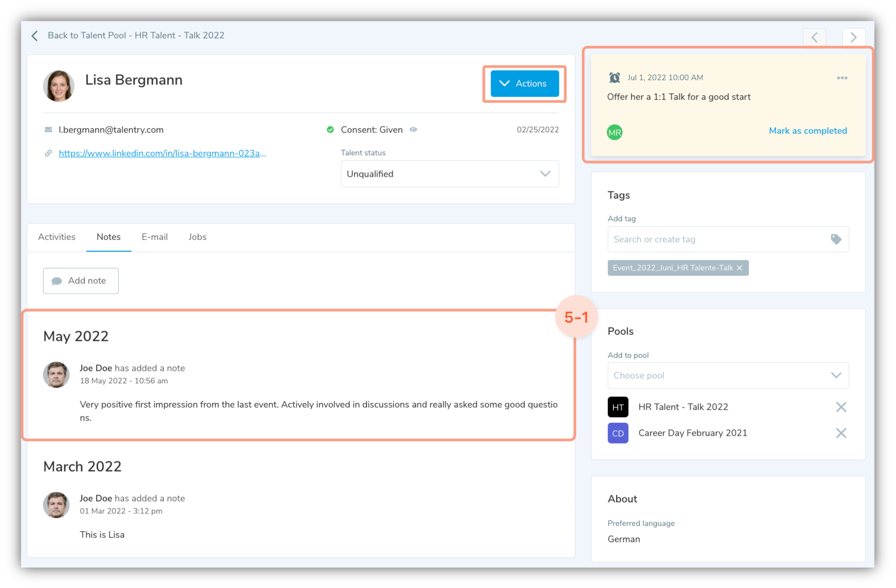Remove Career Day February 2021 pool
This screenshot has height=588, width=896.
[840, 433]
